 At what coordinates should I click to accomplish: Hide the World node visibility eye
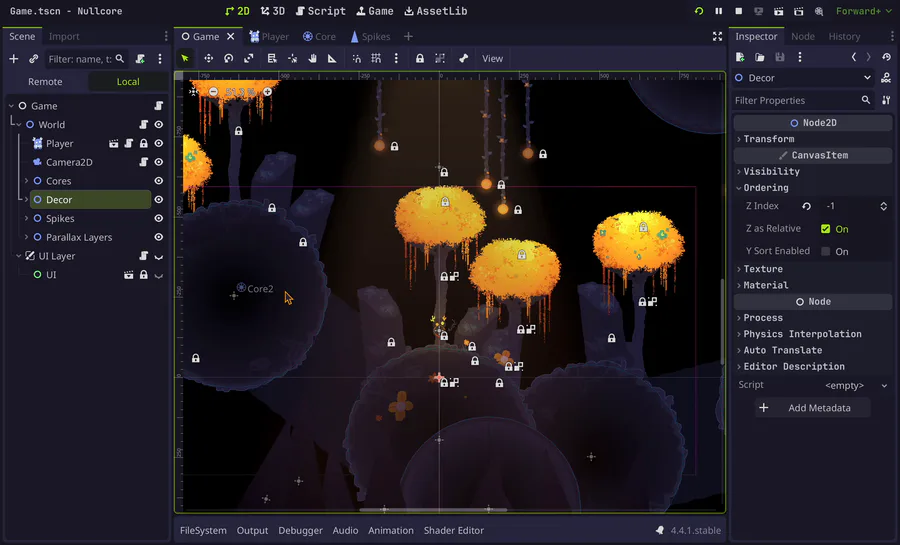pos(158,124)
